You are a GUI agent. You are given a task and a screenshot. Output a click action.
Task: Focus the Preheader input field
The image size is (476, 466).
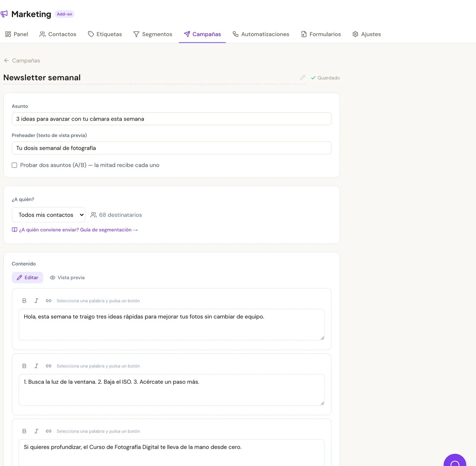coord(171,148)
